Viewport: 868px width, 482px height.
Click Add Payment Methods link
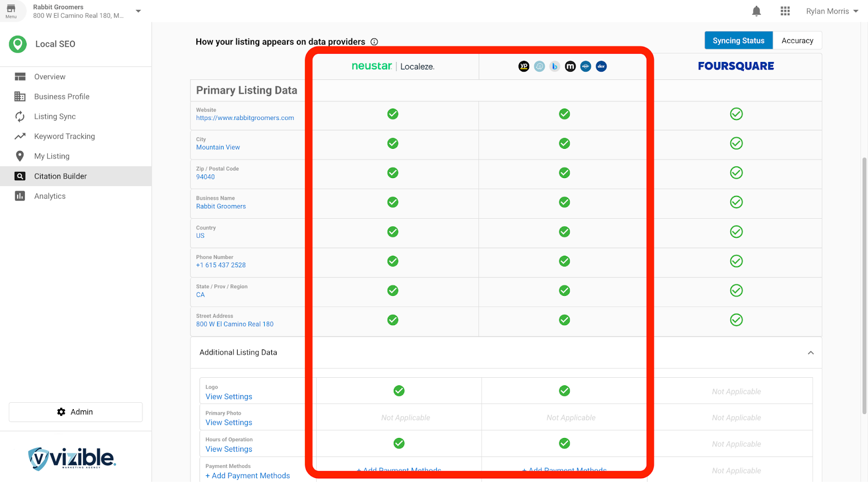[247, 475]
